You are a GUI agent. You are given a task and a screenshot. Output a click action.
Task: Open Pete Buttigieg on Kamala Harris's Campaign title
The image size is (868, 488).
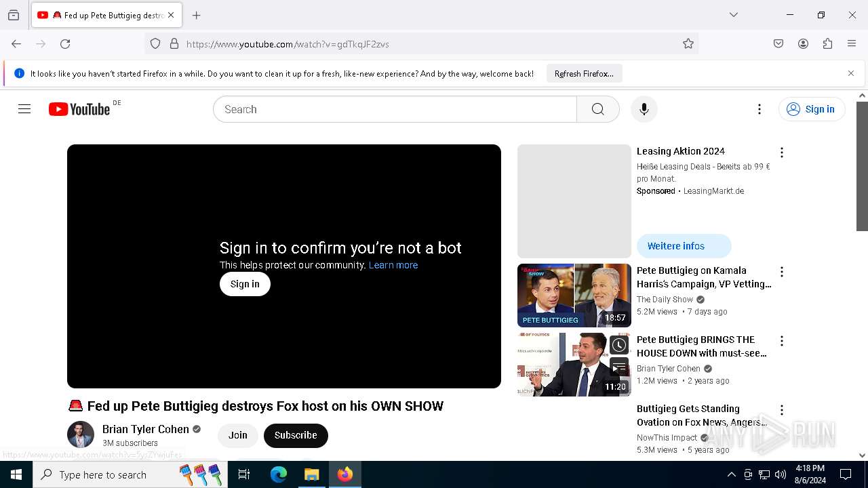click(x=704, y=277)
